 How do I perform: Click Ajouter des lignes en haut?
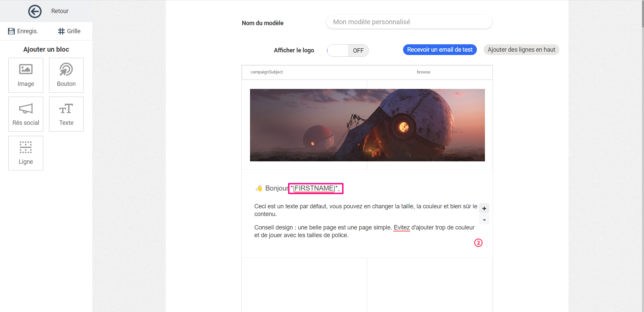tap(521, 50)
